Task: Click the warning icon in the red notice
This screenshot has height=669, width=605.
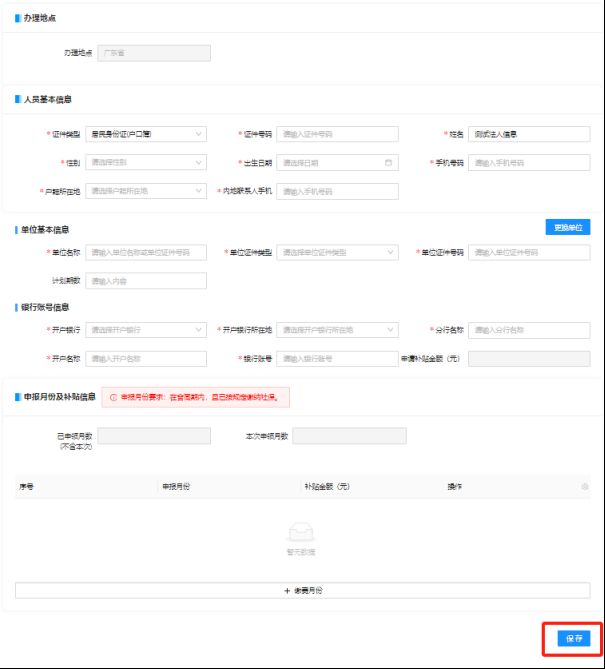Action: pyautogui.click(x=113, y=397)
